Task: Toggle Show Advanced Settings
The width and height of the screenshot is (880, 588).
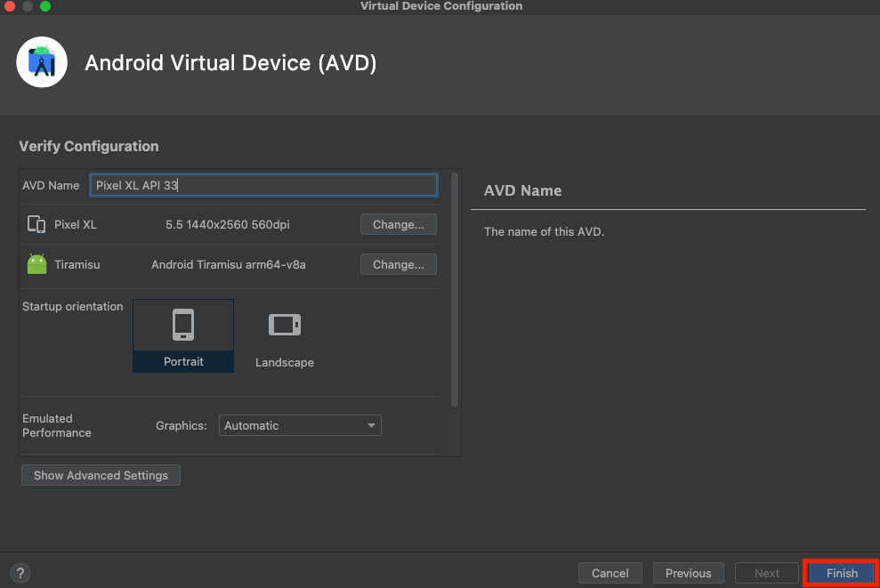Action: pos(101,475)
